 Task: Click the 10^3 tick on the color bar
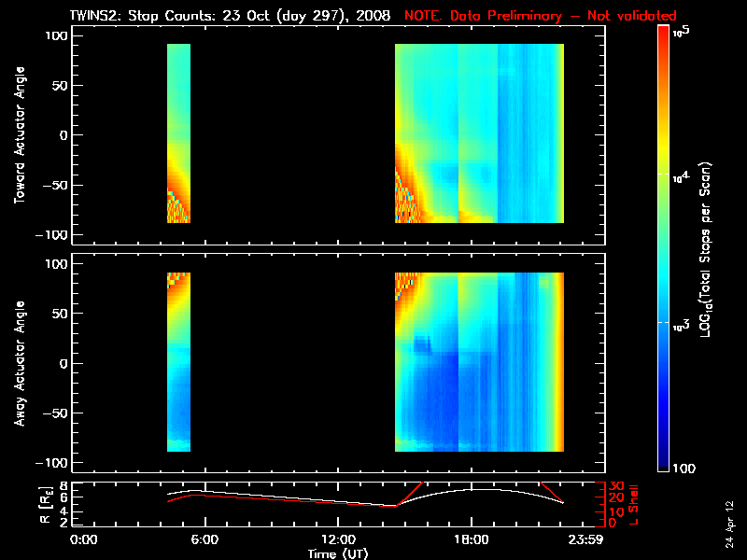[681, 325]
